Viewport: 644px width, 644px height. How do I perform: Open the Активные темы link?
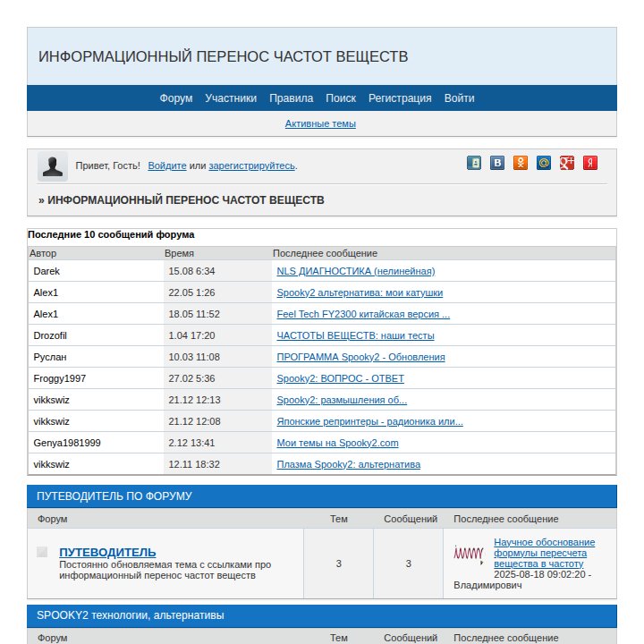(320, 123)
